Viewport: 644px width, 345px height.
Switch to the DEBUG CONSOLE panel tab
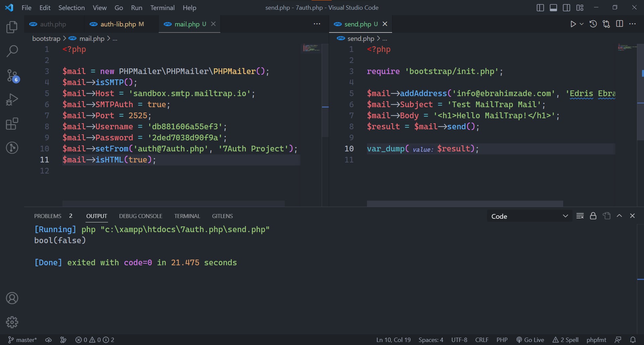click(141, 216)
